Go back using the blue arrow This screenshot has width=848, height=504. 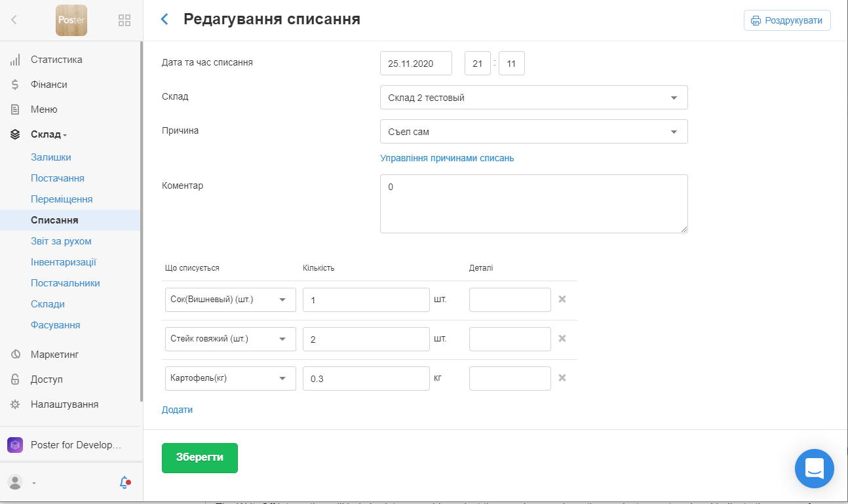point(164,19)
